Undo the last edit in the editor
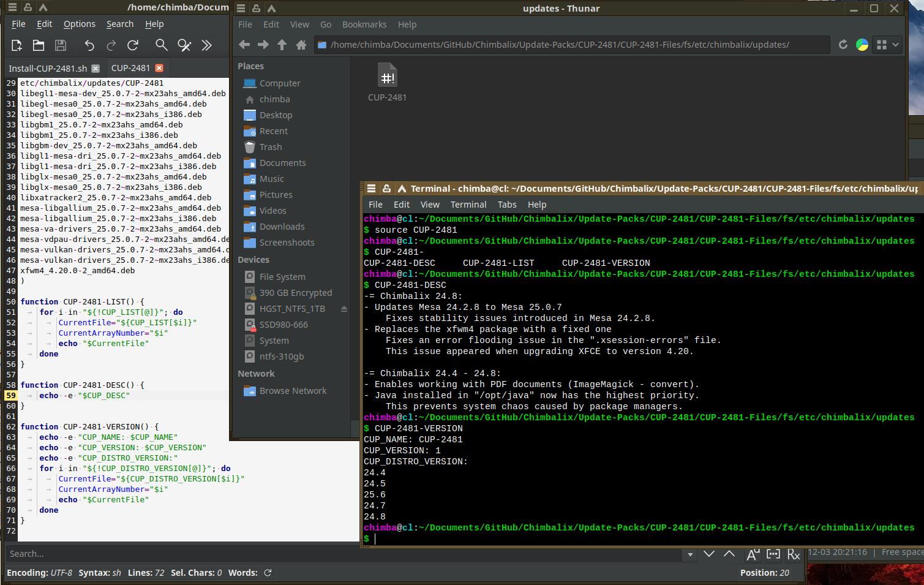The image size is (924, 585). [89, 45]
